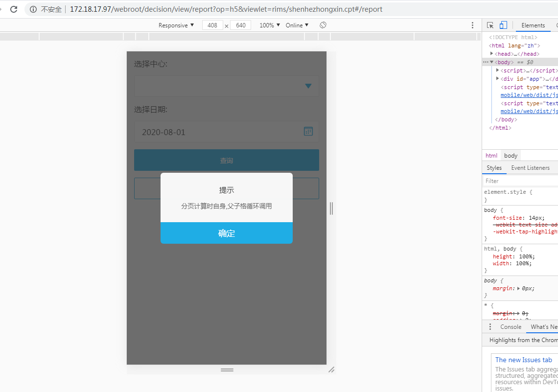The height and width of the screenshot is (392, 558).
Task: Open the device toolbar more options menu
Action: point(472,25)
